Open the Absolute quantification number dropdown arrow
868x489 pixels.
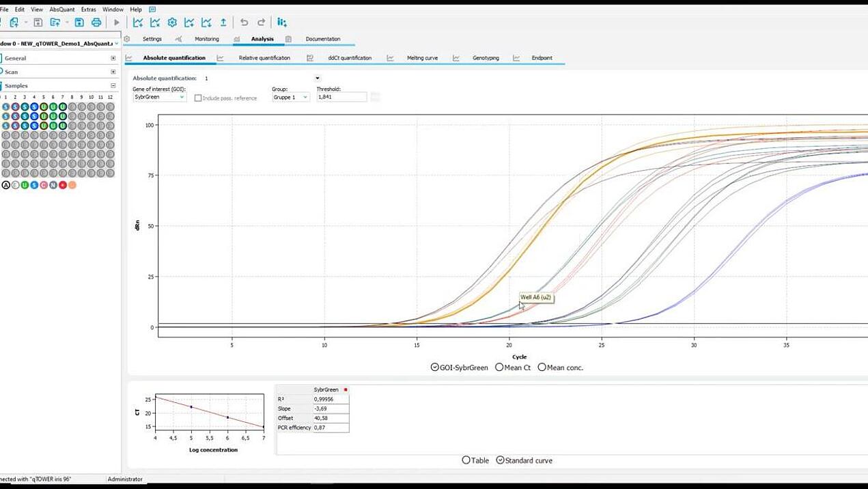pyautogui.click(x=318, y=78)
